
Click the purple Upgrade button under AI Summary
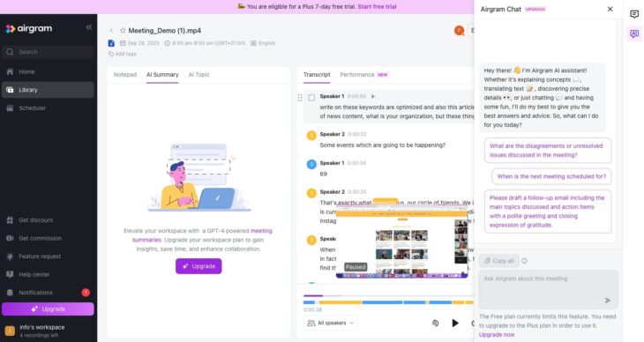pos(198,266)
